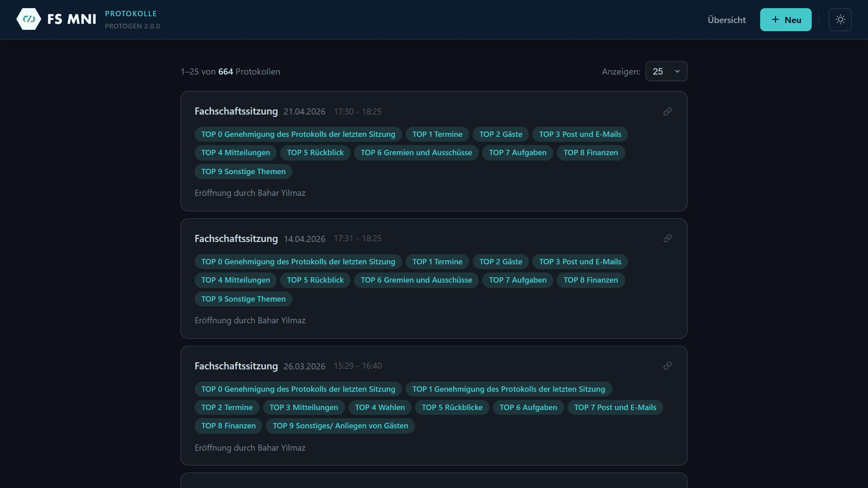Toggle the light/dark theme sun icon

click(840, 20)
